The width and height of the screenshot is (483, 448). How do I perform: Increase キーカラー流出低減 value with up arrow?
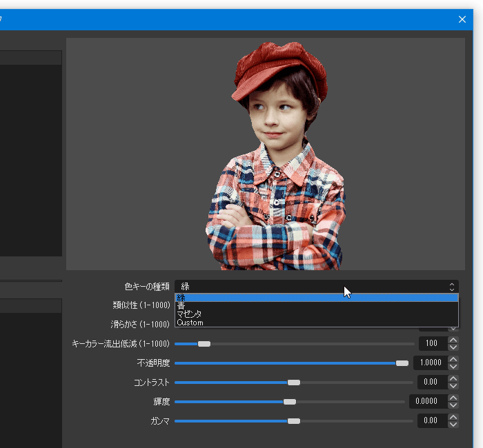453,340
